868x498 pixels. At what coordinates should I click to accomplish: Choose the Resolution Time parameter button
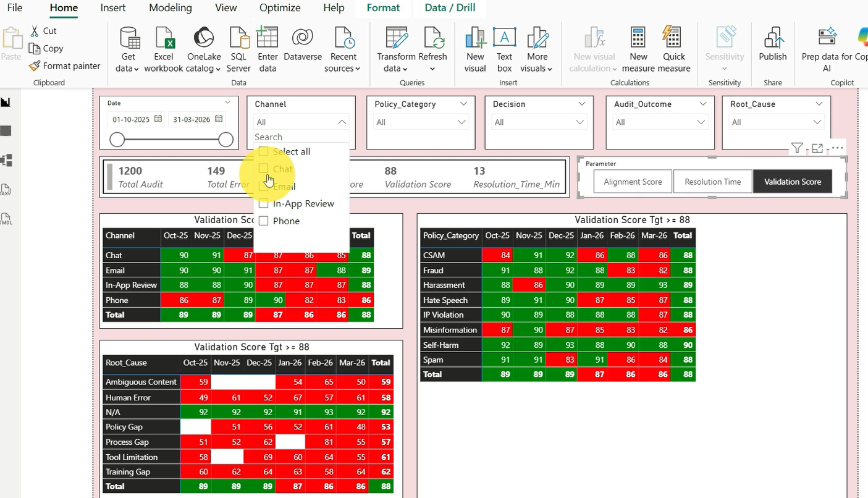[x=712, y=182]
